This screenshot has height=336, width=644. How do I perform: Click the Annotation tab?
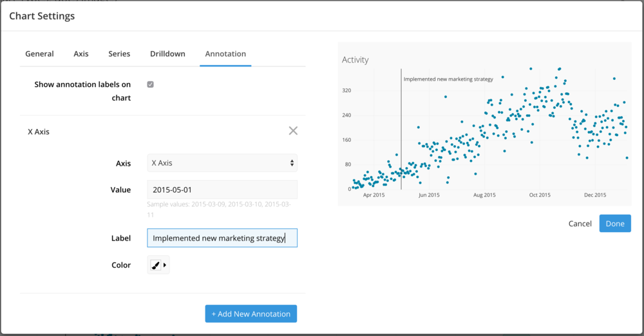225,54
